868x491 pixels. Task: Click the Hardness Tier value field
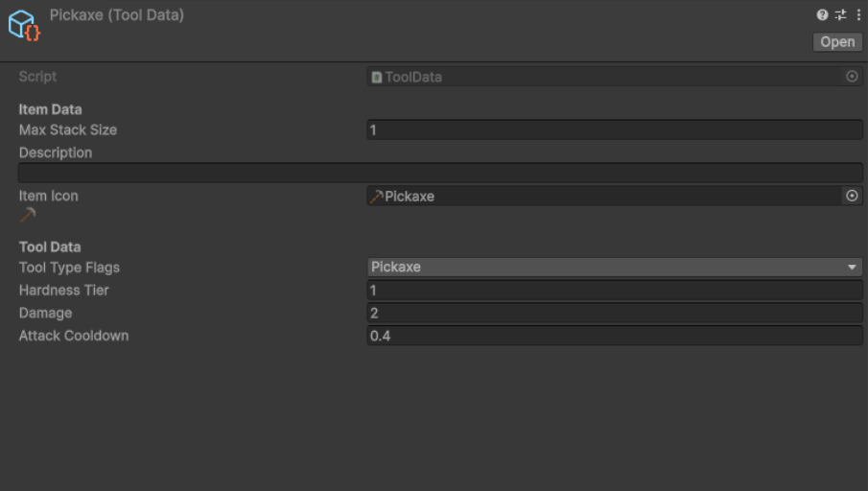click(614, 291)
